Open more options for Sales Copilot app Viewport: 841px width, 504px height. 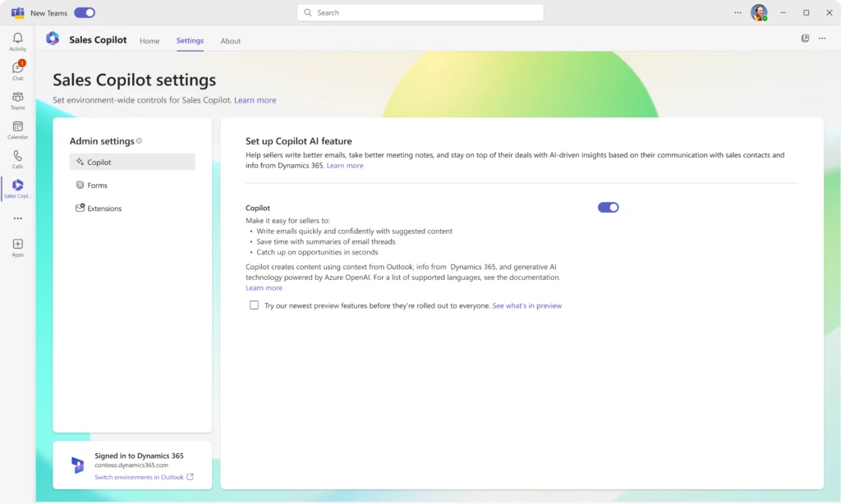tap(822, 38)
